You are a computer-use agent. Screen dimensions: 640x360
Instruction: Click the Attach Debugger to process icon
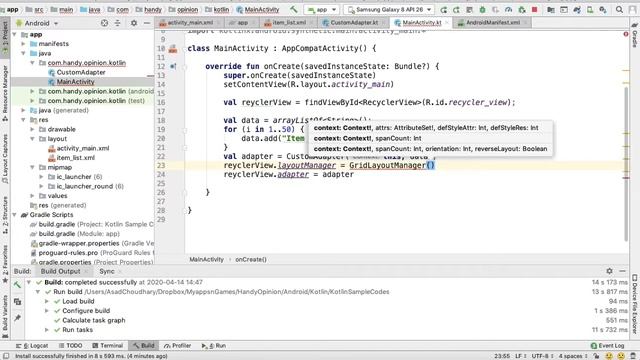[x=522, y=9]
